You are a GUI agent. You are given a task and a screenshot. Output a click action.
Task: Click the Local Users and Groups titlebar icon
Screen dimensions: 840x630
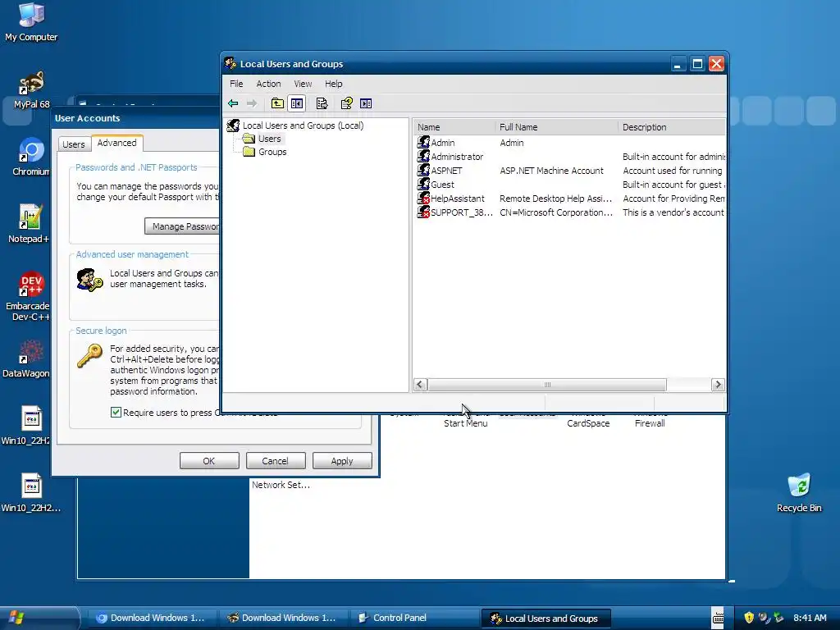click(231, 63)
